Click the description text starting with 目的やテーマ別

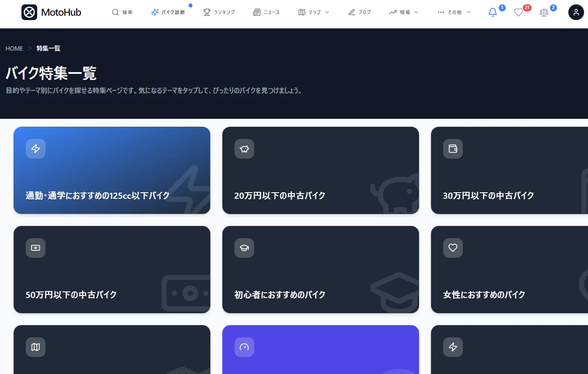pos(154,91)
